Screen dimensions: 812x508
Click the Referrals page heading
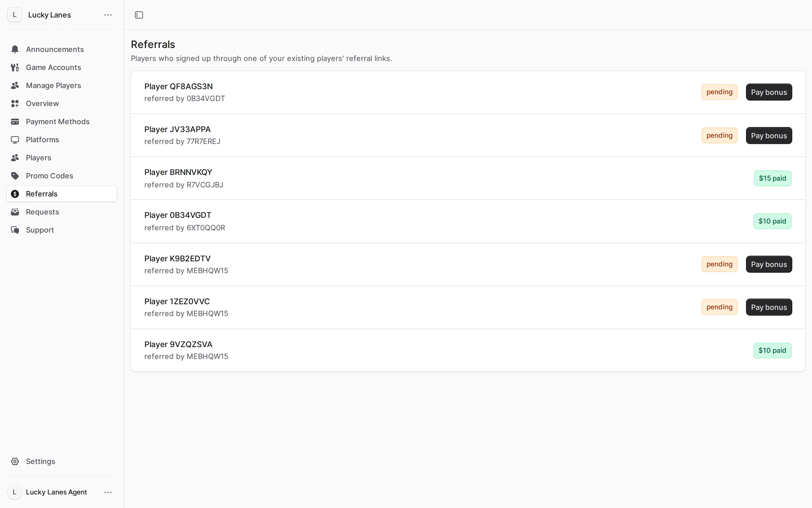(153, 44)
